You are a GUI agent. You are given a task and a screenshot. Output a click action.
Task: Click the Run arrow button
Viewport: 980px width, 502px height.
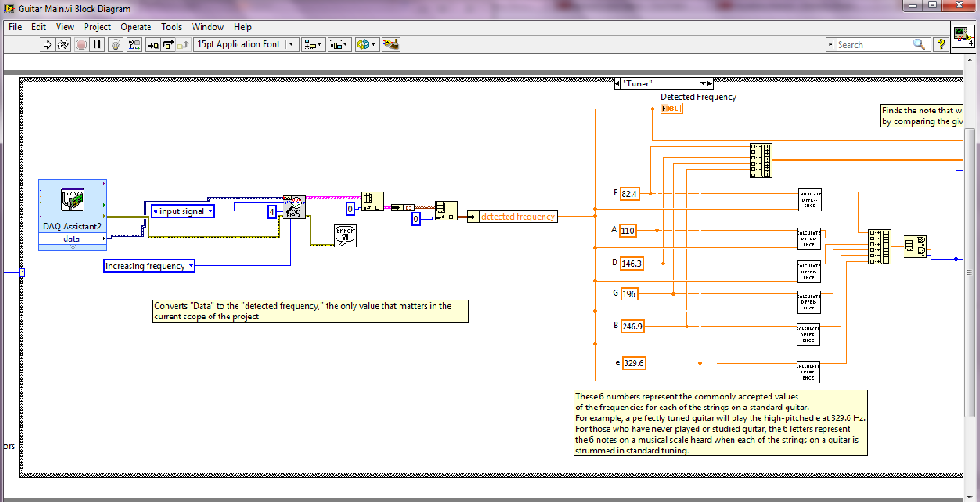tap(48, 44)
